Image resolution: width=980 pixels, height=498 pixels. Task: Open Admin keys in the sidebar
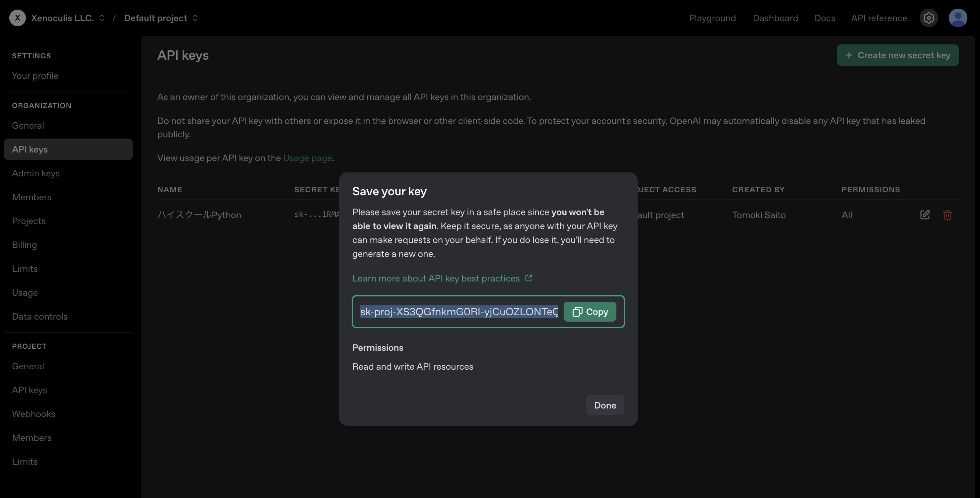point(36,173)
